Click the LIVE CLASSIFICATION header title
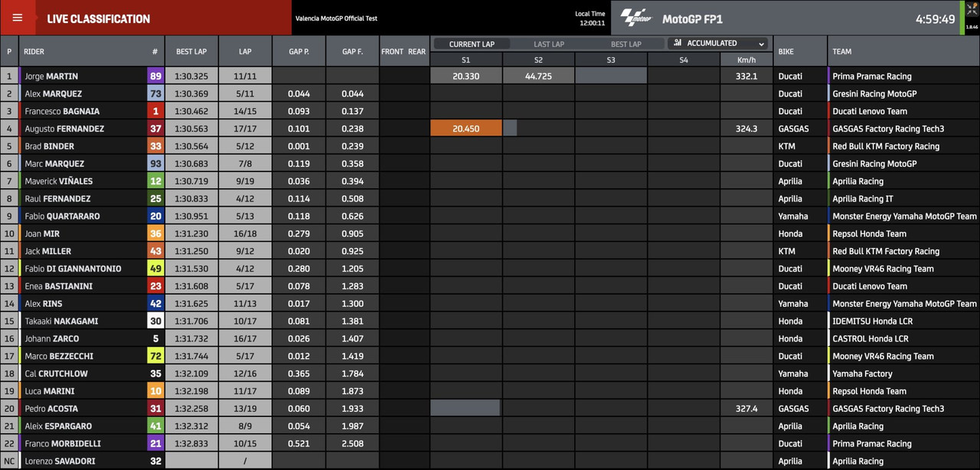Screen dimensions: 980x470 click(99, 19)
